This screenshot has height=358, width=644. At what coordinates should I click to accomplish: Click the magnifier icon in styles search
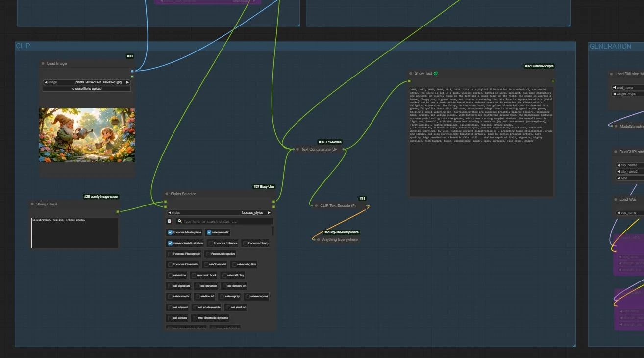pyautogui.click(x=180, y=222)
